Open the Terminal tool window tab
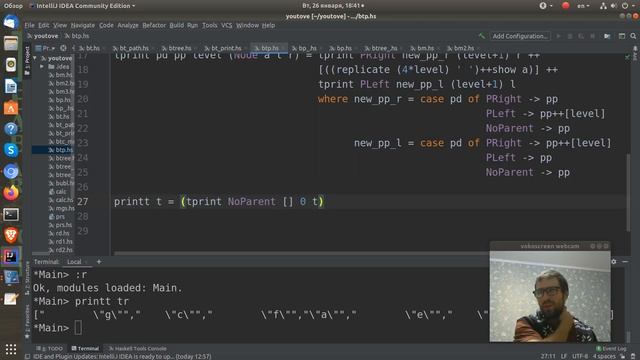640x360 pixels. pos(85,349)
